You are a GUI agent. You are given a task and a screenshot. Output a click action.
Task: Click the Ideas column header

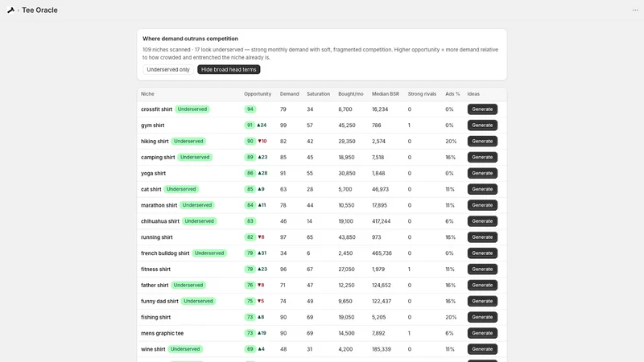coord(473,94)
